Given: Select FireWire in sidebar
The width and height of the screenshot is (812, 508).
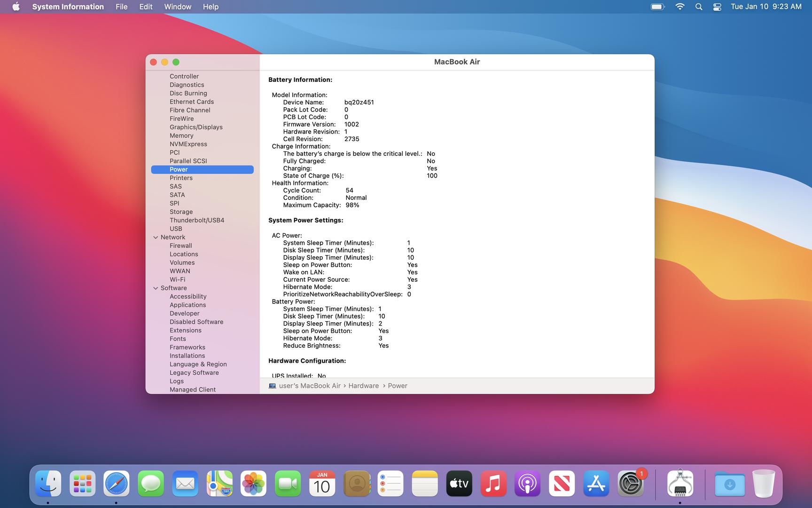Looking at the screenshot, I should [x=182, y=119].
